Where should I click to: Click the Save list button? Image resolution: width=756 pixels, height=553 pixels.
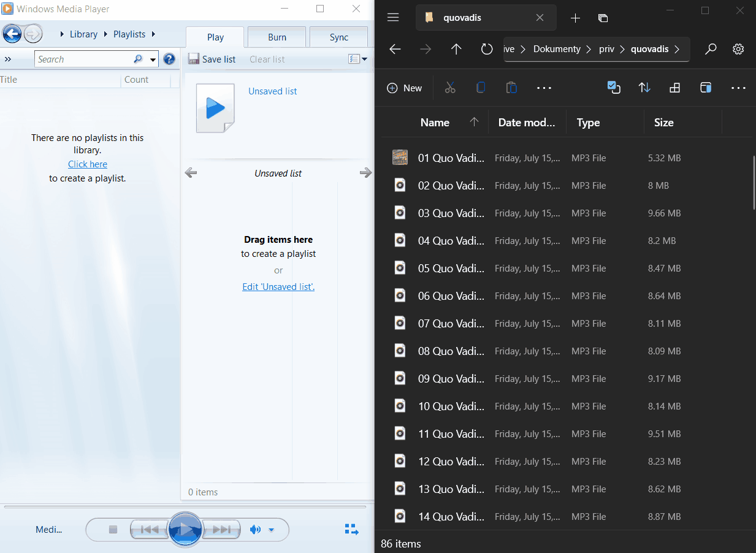click(x=212, y=59)
